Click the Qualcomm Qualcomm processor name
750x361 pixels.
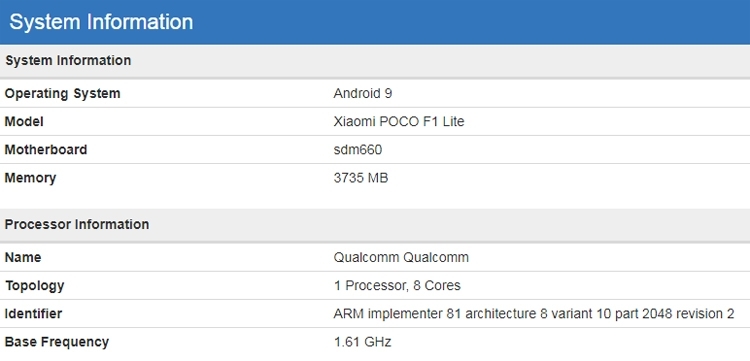pos(401,257)
